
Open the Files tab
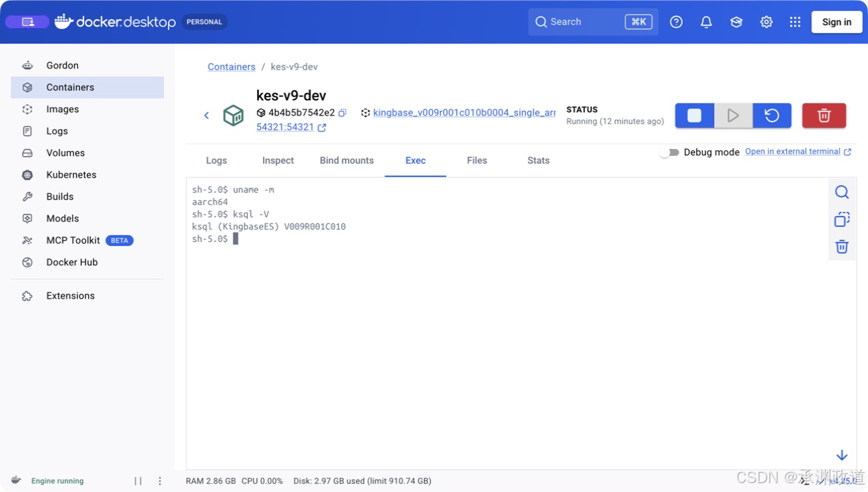tap(477, 161)
